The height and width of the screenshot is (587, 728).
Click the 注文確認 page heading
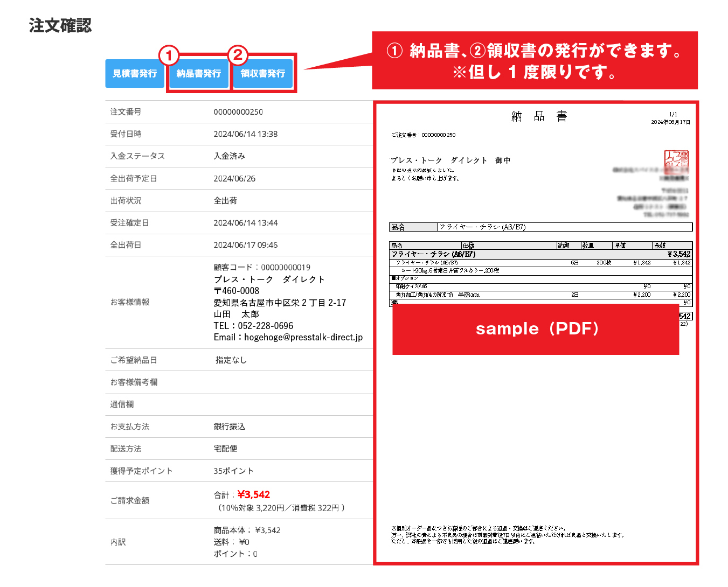[x=60, y=25]
